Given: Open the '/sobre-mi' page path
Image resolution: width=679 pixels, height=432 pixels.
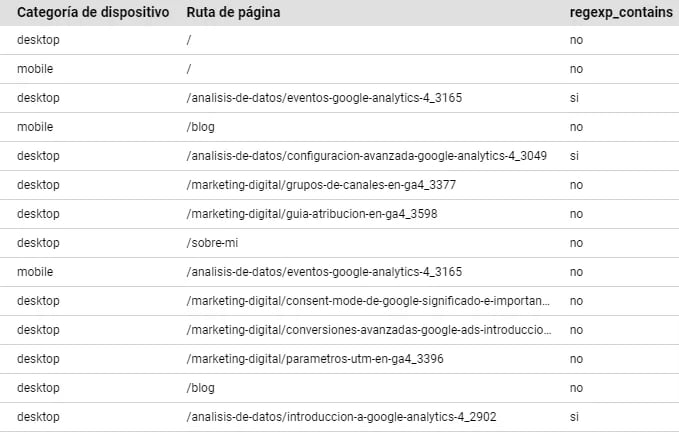Looking at the screenshot, I should 212,243.
